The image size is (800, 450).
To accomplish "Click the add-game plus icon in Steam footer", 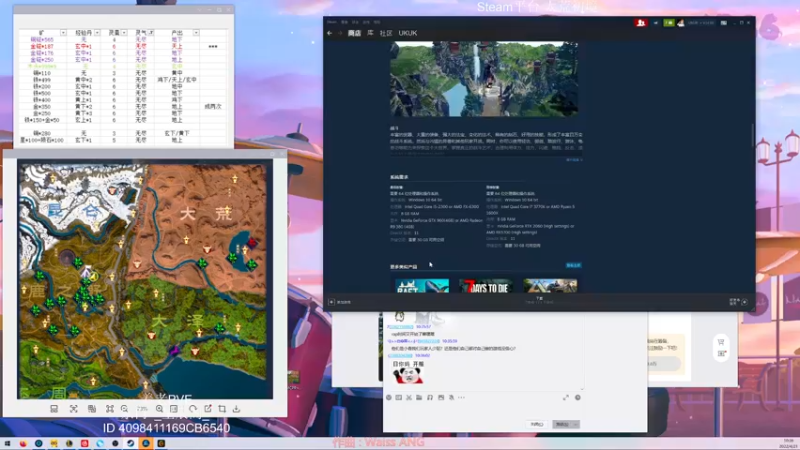I will 331,302.
